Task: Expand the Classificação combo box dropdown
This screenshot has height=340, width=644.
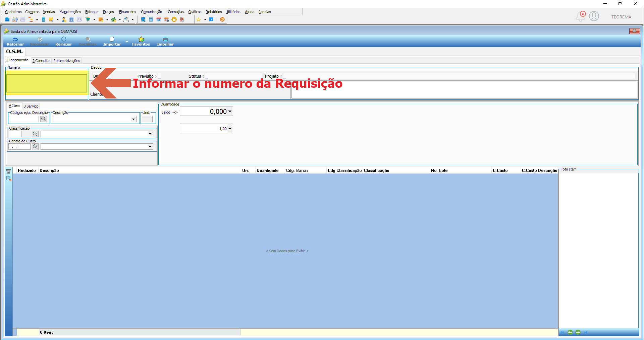Action: 150,134
